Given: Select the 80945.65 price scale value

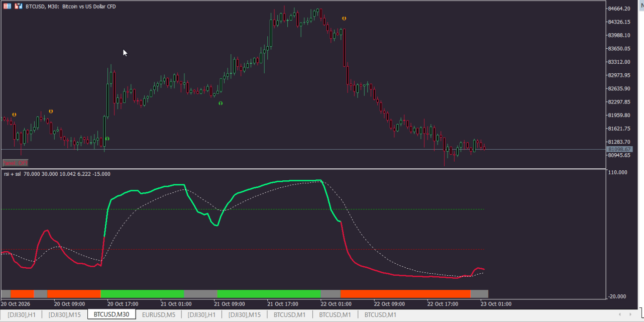Looking at the screenshot, I should [619, 155].
